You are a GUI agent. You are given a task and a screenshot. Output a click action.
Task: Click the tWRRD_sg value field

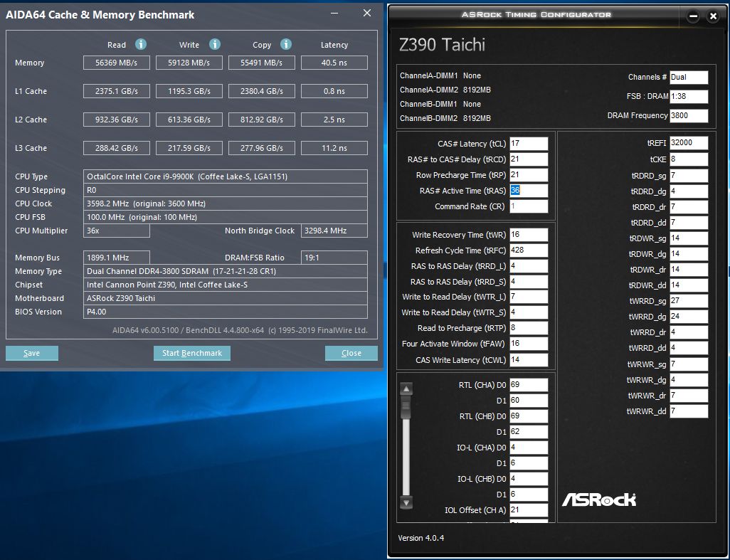point(689,301)
